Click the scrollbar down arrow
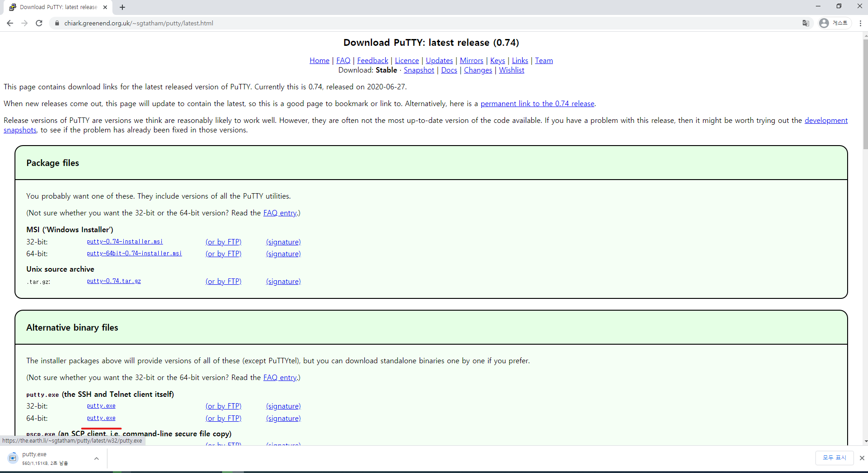Screen dimensions: 868x473 (x=865, y=441)
